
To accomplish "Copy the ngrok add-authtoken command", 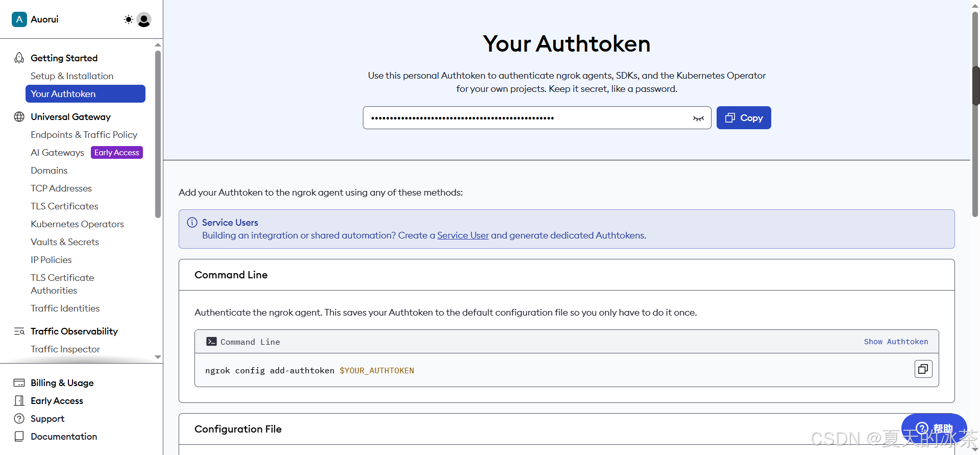I will 923,369.
